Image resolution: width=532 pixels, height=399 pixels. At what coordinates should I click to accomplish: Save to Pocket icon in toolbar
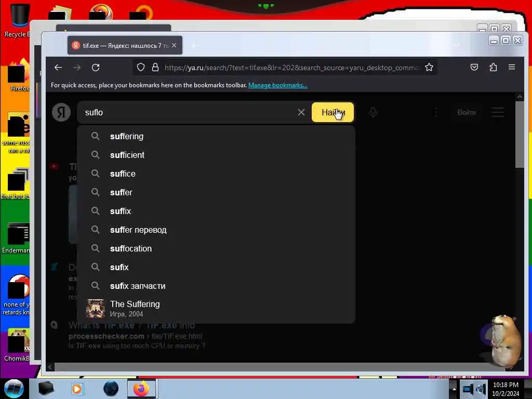point(474,67)
